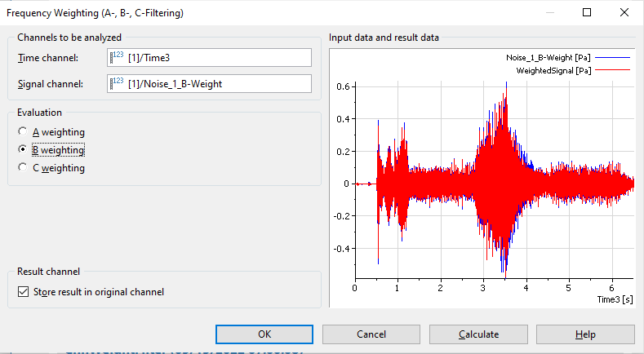Select the Time channel input showing [1]/Time3
This screenshot has width=644, height=354.
(x=216, y=57)
